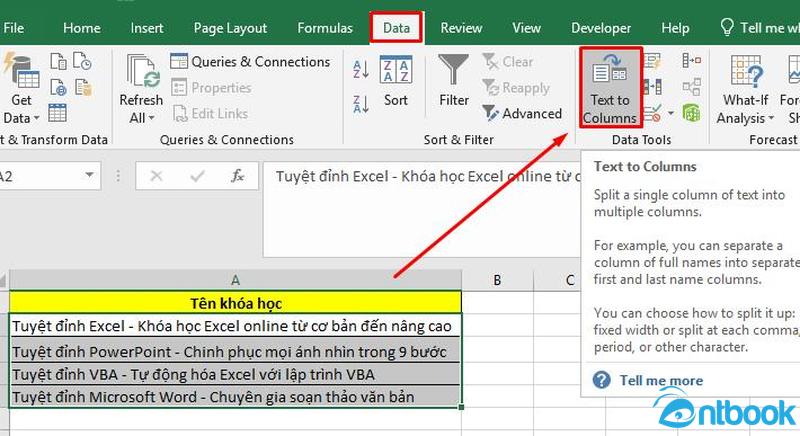Reapply the filter
The height and width of the screenshot is (436, 800).
pos(516,88)
